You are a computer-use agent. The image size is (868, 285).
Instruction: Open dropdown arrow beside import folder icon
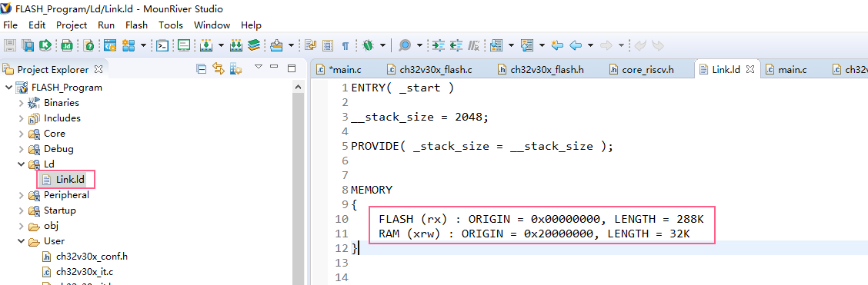292,45
